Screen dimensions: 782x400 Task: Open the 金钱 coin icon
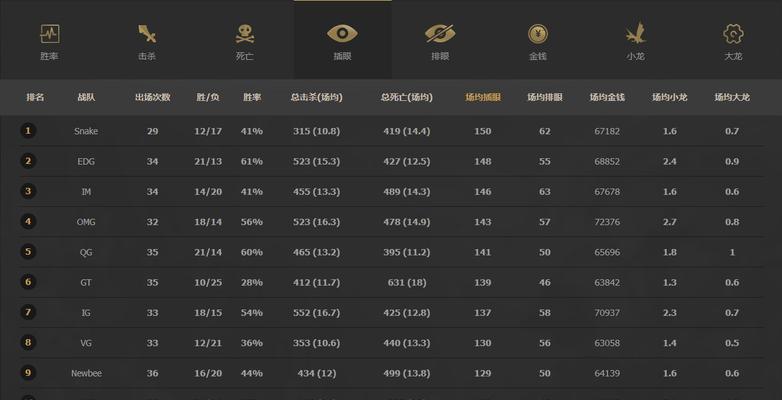point(538,34)
